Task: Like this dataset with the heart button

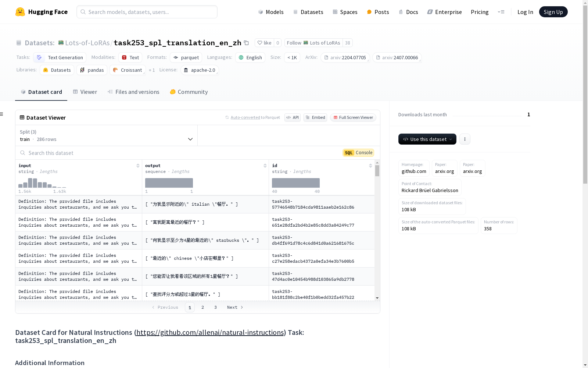Action: [x=264, y=43]
